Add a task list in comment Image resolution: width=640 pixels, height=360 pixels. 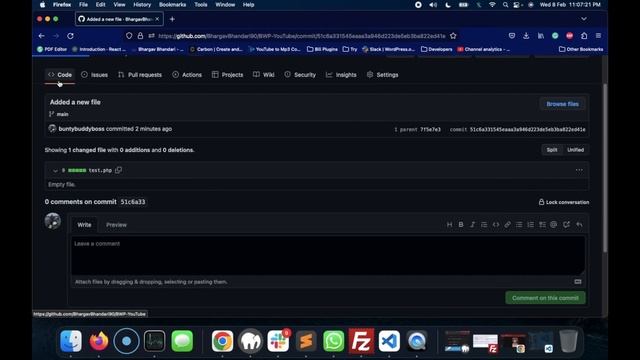542,224
